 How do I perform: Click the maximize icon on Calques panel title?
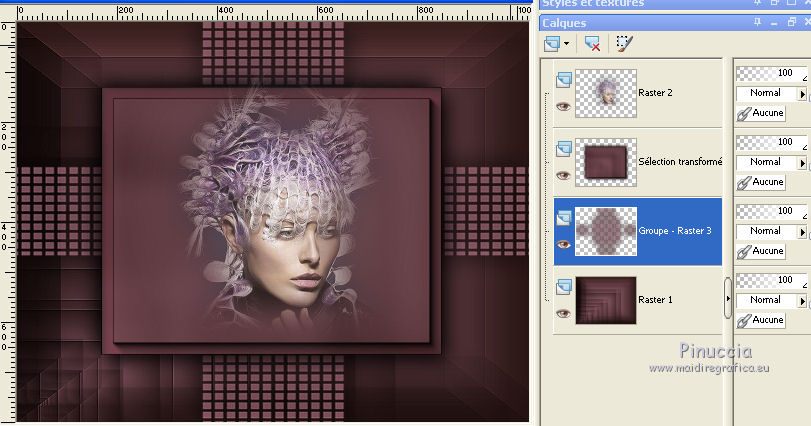[x=792, y=22]
